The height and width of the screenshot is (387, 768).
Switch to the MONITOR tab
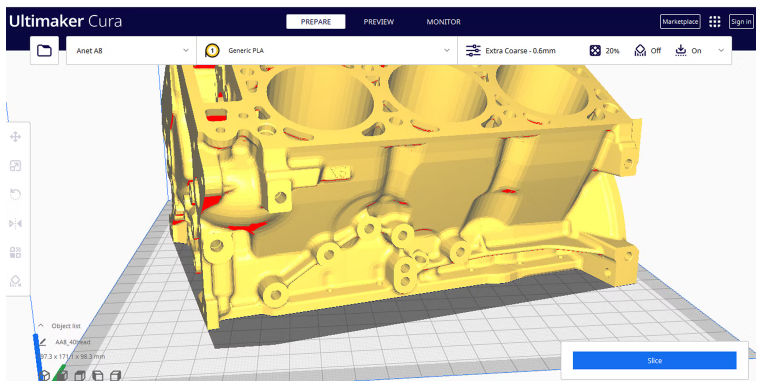[443, 22]
